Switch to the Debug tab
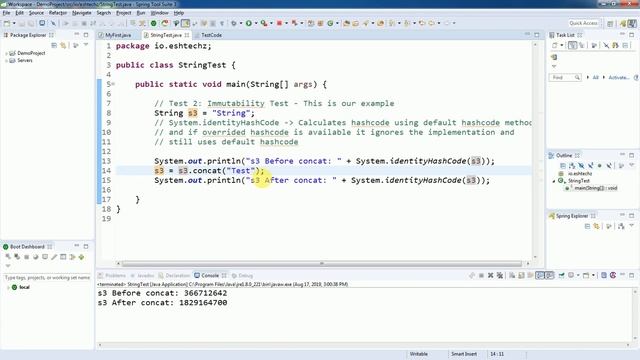 (x=242, y=276)
